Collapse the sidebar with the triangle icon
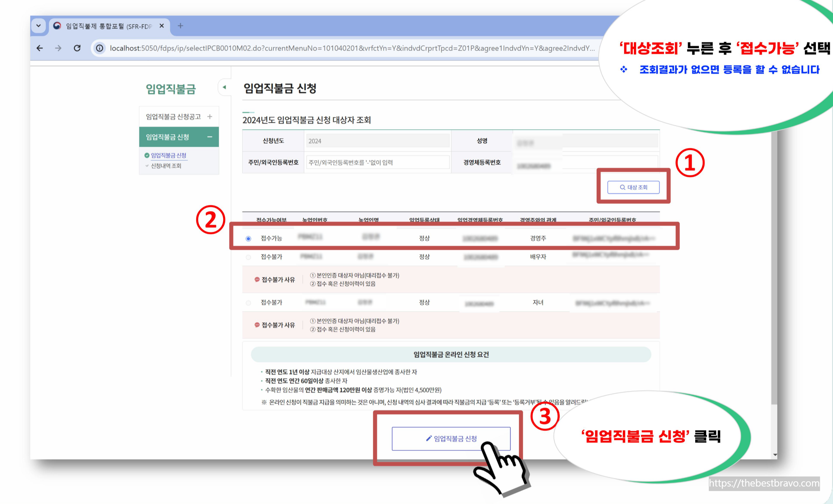Image resolution: width=833 pixels, height=504 pixels. 224,87
